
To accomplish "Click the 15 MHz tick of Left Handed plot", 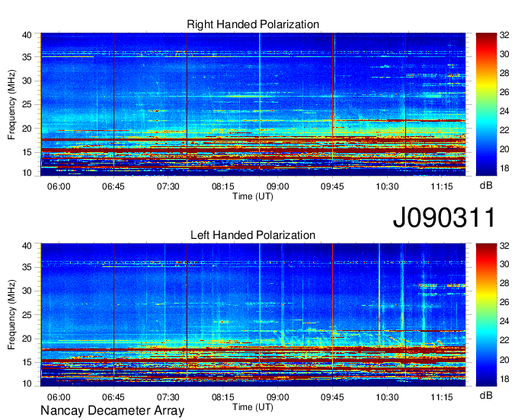I will pos(27,363).
